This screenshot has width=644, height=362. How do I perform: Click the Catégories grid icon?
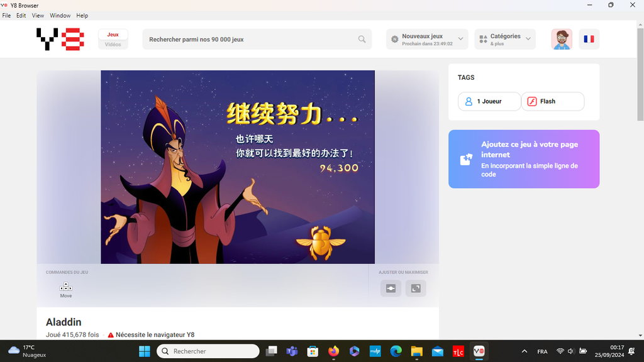click(x=484, y=40)
